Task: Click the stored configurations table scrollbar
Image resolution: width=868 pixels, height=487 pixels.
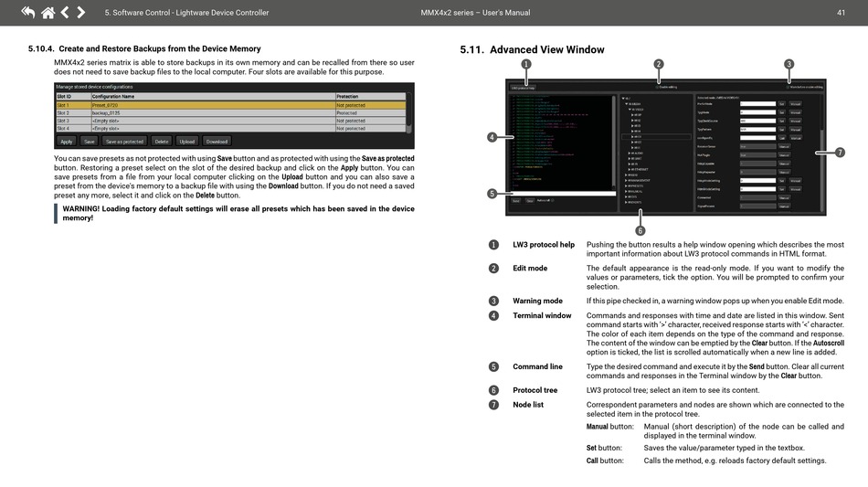Action: tap(409, 113)
